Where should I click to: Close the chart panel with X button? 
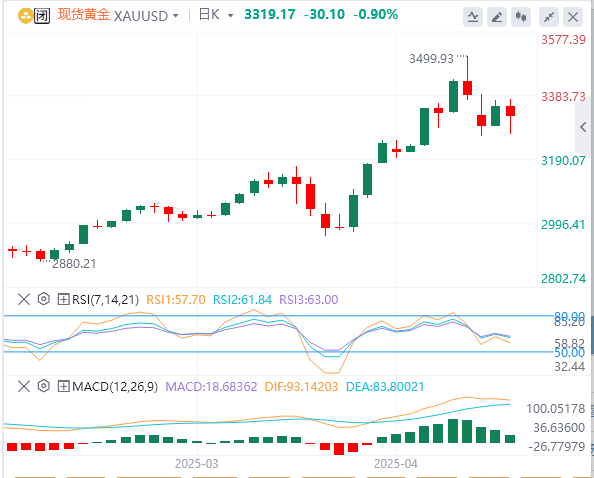(x=573, y=17)
